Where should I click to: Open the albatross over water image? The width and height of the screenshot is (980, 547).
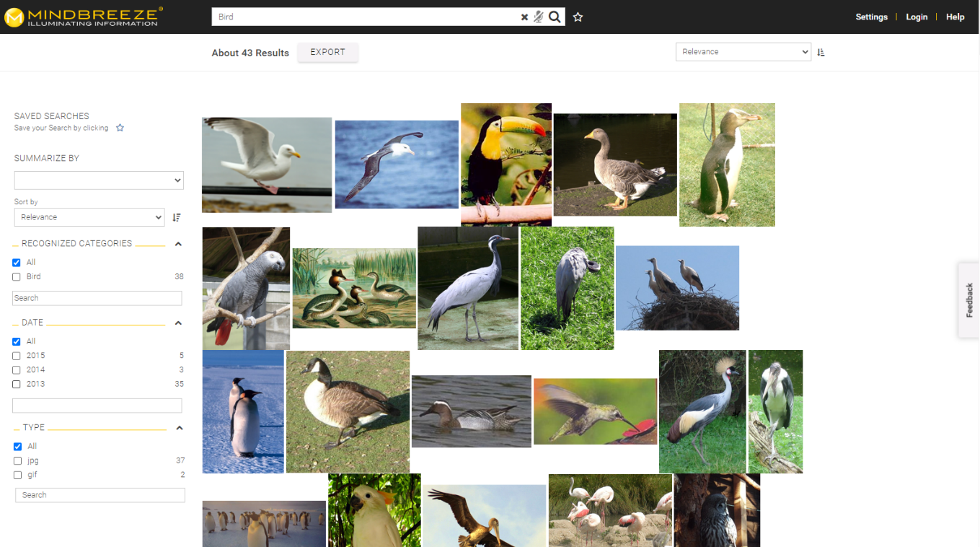tap(397, 165)
